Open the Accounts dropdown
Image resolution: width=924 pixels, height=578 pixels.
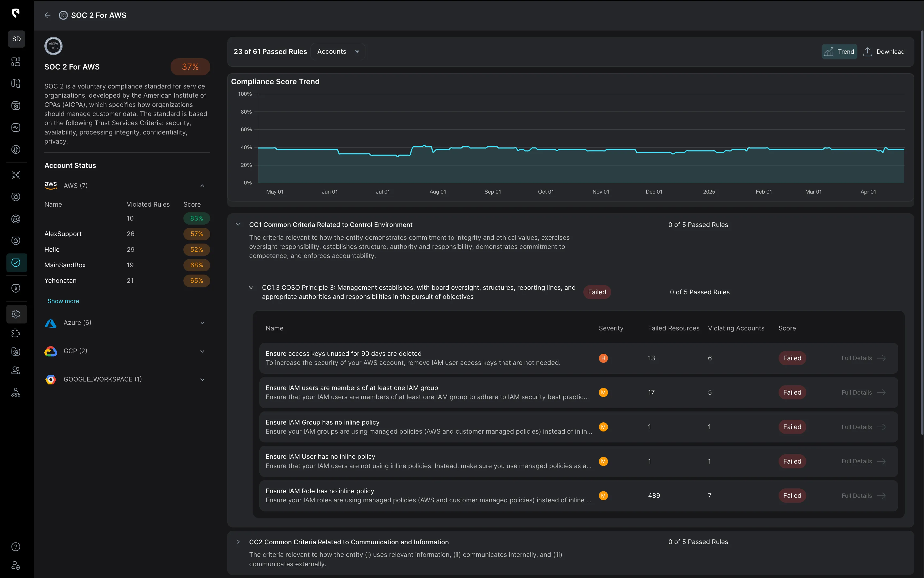pos(338,52)
